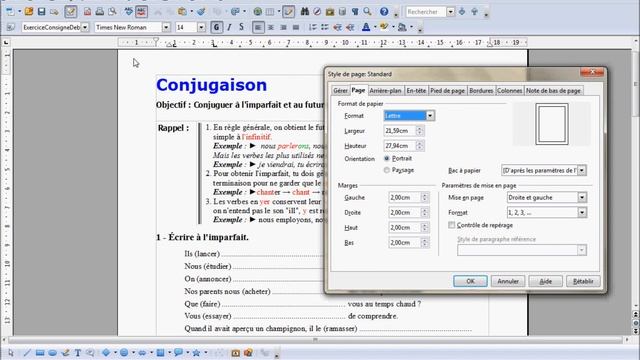Open the font size 14 dropdown
This screenshot has width=640, height=360.
point(201,27)
